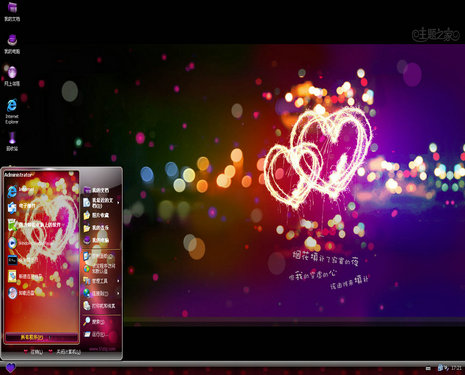Select Printers and Faxes in the Start menu

(99, 305)
